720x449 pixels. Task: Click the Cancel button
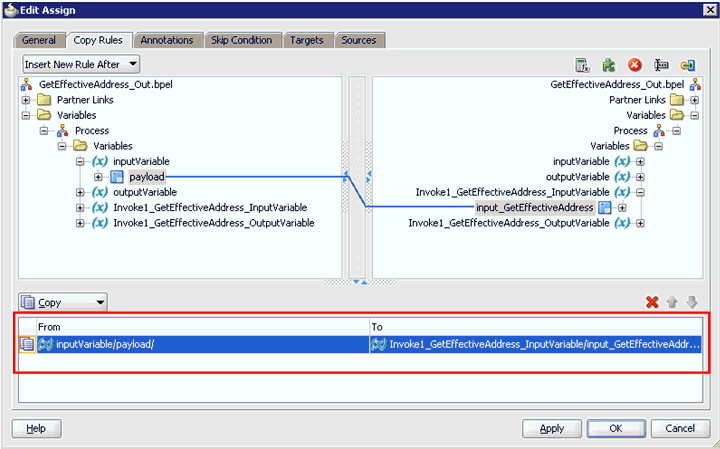(680, 428)
